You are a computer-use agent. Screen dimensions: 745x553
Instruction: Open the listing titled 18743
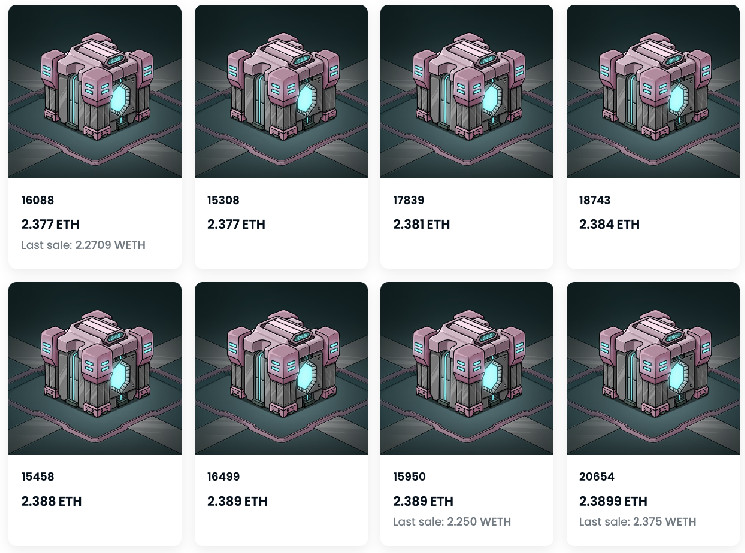(x=596, y=200)
